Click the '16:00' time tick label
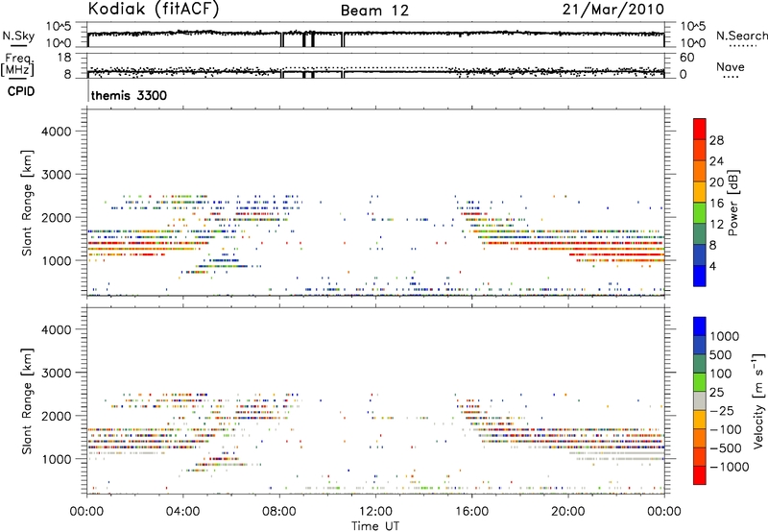This screenshot has height=532, width=768. [x=471, y=512]
